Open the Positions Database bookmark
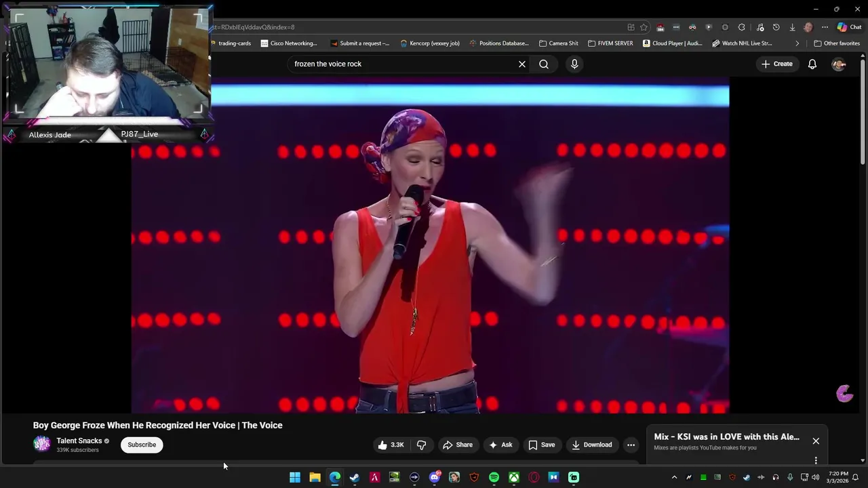Viewport: 868px width, 488px height. (499, 43)
